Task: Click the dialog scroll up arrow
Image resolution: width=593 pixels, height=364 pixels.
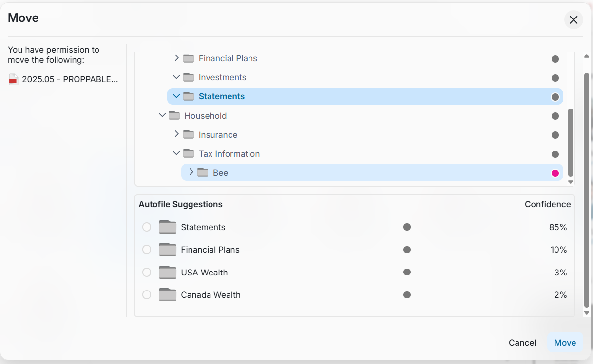Action: click(587, 56)
